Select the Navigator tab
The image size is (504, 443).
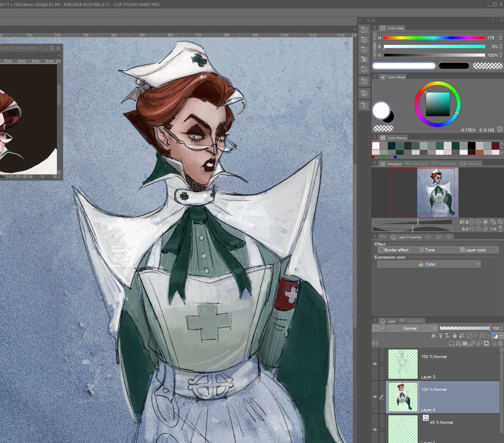pyautogui.click(x=391, y=163)
